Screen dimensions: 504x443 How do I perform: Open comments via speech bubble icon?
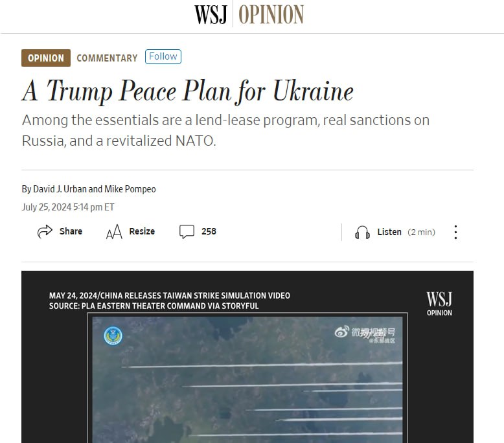187,232
